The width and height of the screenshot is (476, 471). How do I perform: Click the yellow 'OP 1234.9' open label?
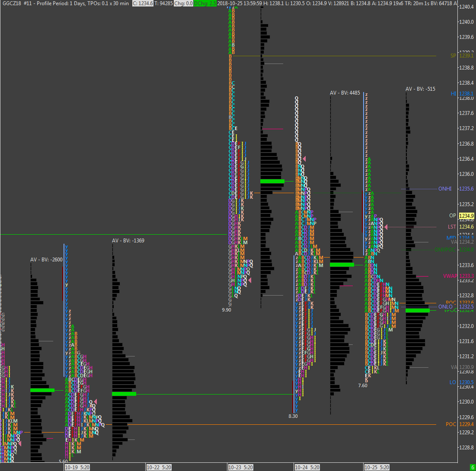[461, 216]
